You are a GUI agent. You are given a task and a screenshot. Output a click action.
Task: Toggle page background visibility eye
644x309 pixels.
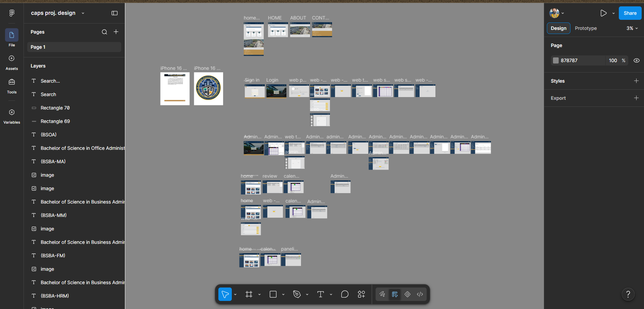tap(636, 60)
